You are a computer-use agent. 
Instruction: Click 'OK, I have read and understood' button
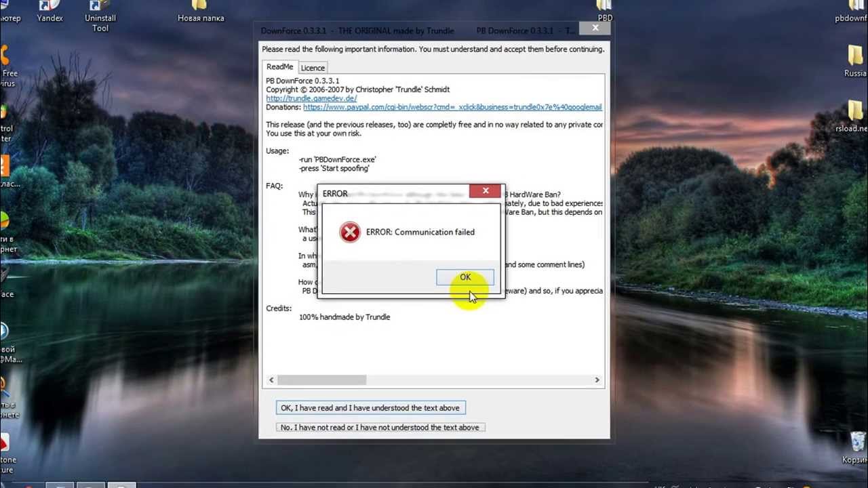370,408
